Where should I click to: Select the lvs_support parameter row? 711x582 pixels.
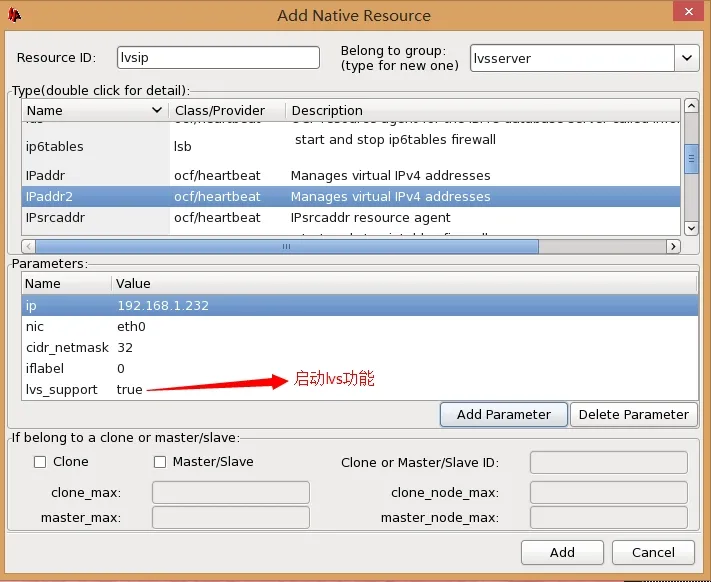[x=360, y=389]
